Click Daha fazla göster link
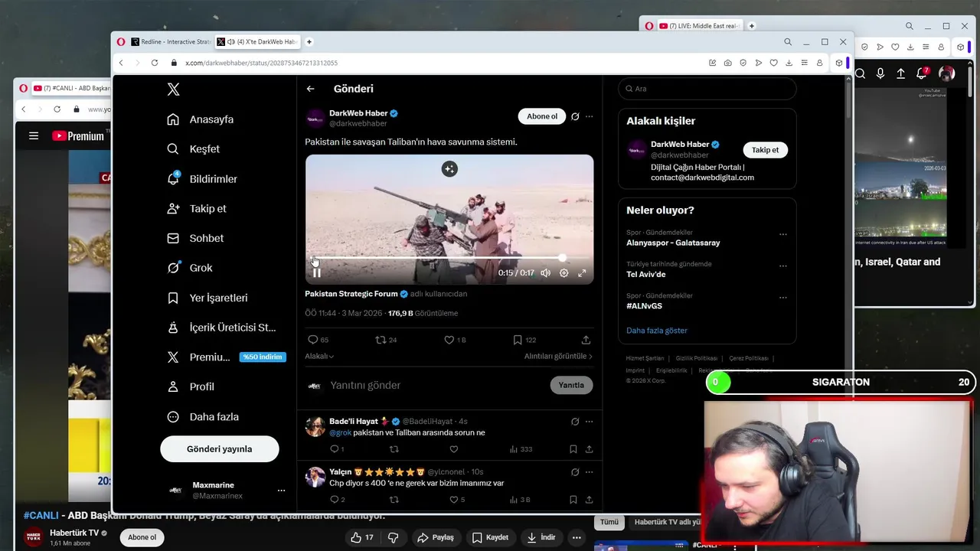Image resolution: width=980 pixels, height=551 pixels. click(x=657, y=331)
